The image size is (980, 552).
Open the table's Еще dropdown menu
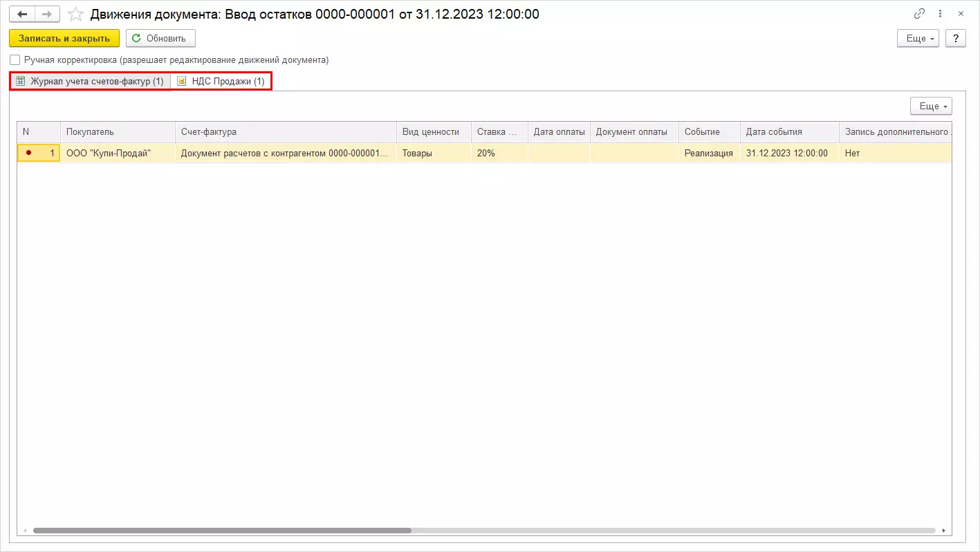tap(931, 106)
